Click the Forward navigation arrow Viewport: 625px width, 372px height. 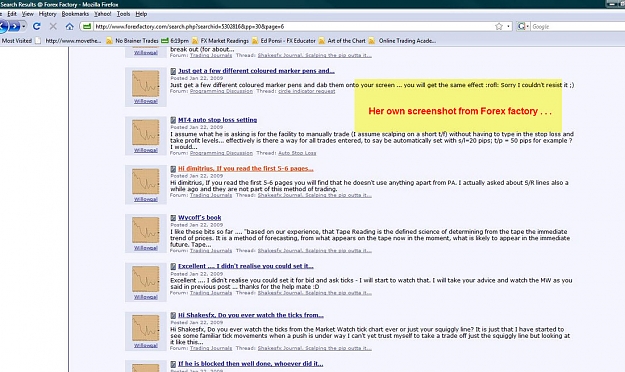click(14, 26)
